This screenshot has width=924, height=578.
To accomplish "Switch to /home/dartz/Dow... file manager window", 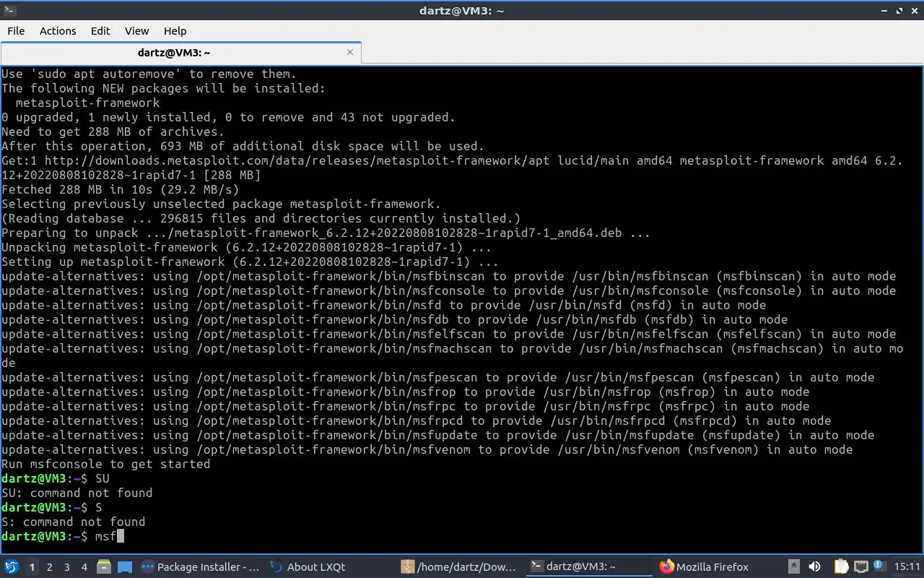I will (459, 567).
